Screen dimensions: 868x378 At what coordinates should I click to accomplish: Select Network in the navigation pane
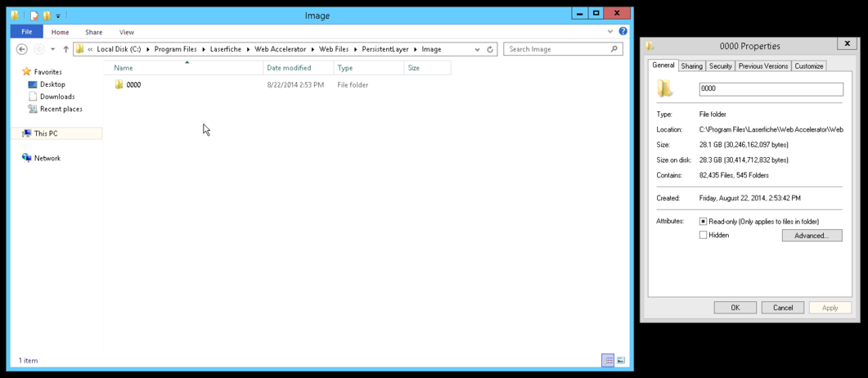coord(47,158)
